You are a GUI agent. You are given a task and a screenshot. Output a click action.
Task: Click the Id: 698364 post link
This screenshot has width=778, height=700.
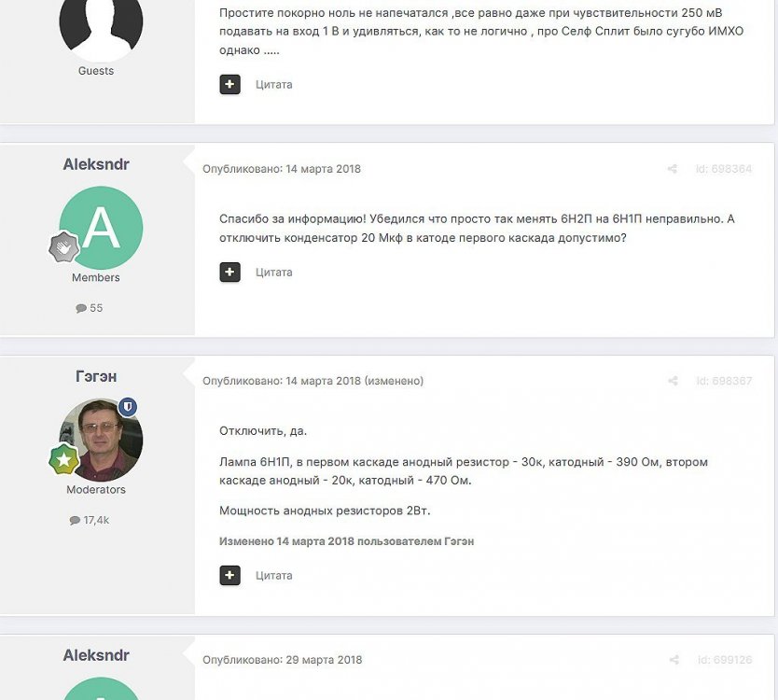[723, 169]
